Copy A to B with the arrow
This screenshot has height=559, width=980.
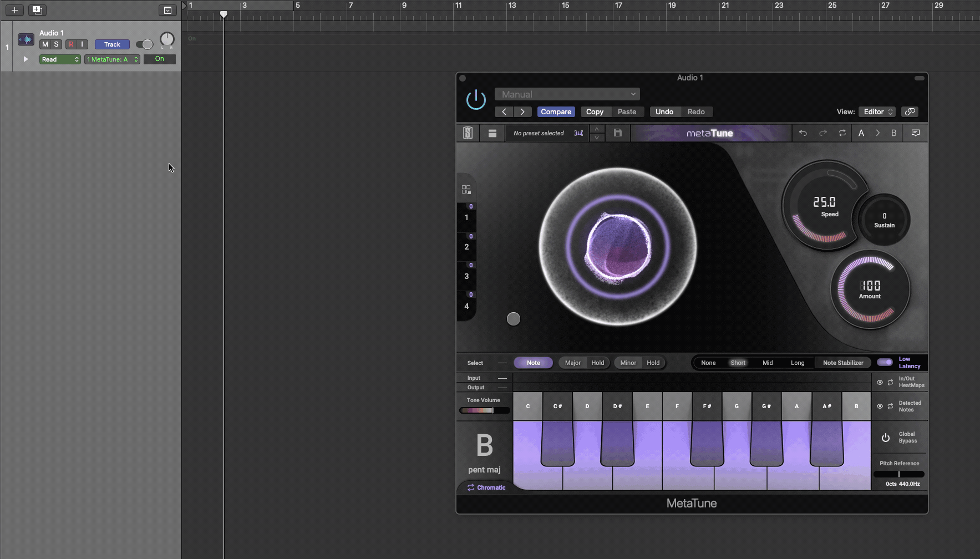[x=877, y=133]
